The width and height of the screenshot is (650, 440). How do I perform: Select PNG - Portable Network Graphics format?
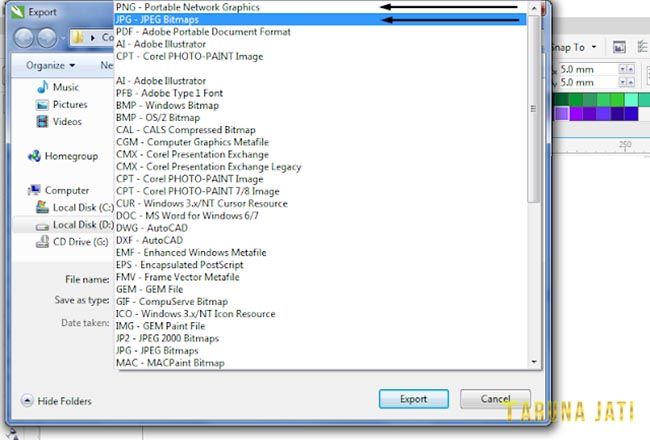(320, 7)
